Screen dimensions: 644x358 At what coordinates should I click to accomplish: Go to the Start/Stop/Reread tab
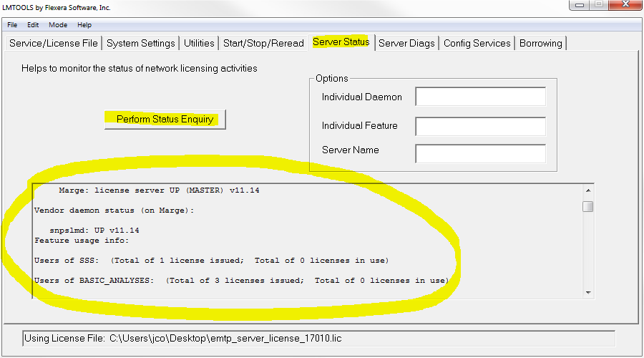(263, 43)
